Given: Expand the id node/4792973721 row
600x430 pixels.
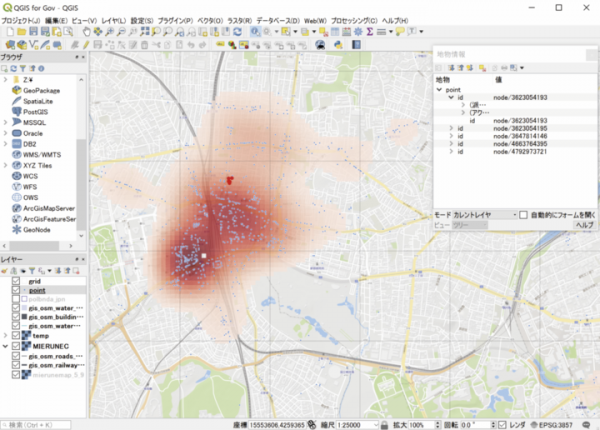Looking at the screenshot, I should pyautogui.click(x=452, y=152).
